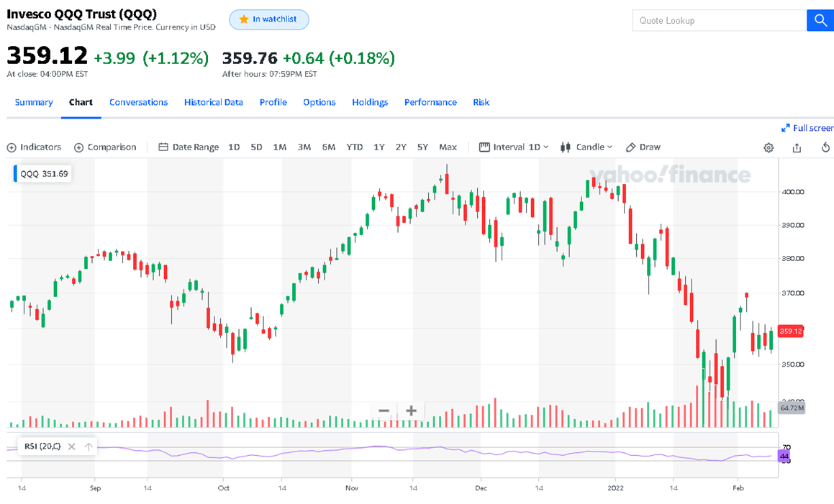
Task: Open Full screen chart view
Action: click(807, 128)
